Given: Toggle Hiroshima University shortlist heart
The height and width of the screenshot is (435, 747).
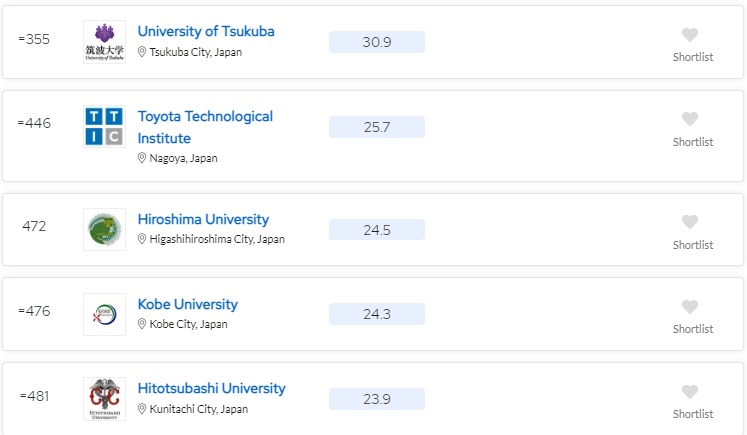Looking at the screenshot, I should pyautogui.click(x=689, y=222).
